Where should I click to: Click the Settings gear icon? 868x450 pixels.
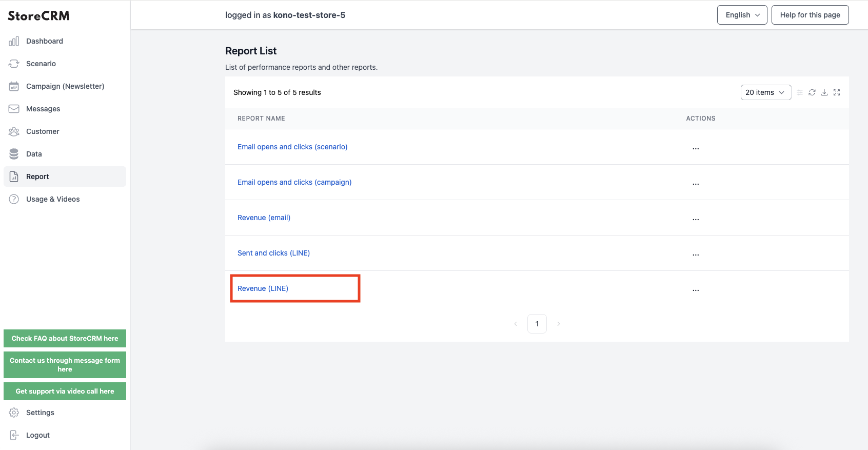(14, 413)
